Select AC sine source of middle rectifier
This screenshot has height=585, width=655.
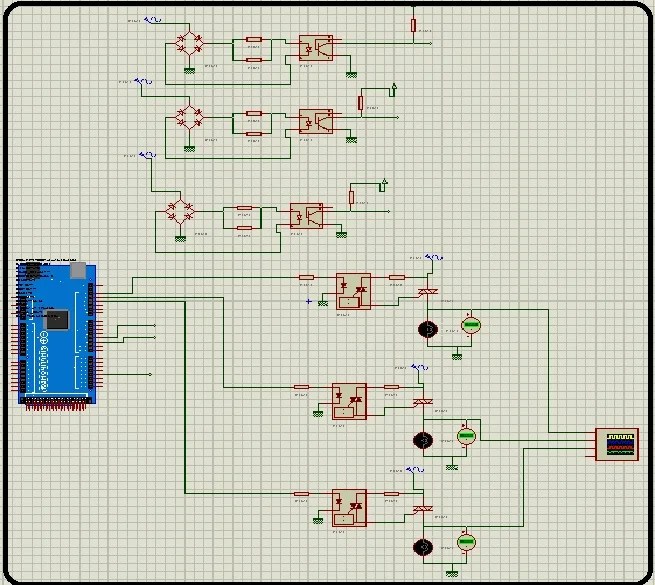[143, 81]
